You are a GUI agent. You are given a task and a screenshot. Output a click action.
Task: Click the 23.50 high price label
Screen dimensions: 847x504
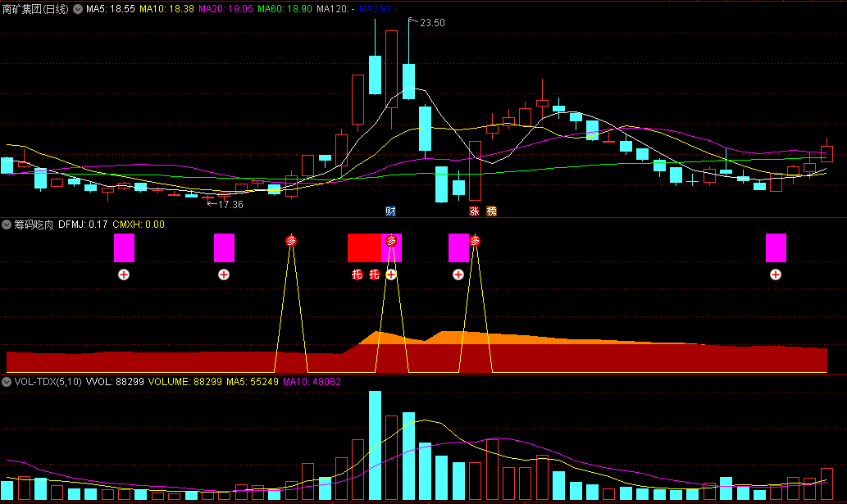click(432, 23)
